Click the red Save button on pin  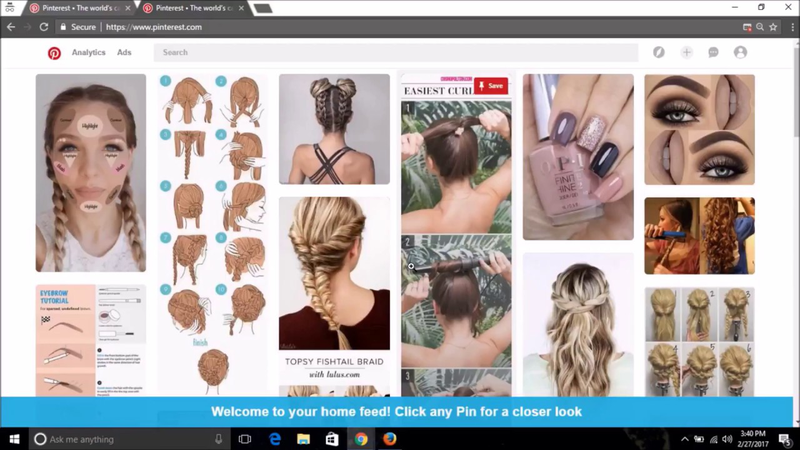click(x=491, y=86)
